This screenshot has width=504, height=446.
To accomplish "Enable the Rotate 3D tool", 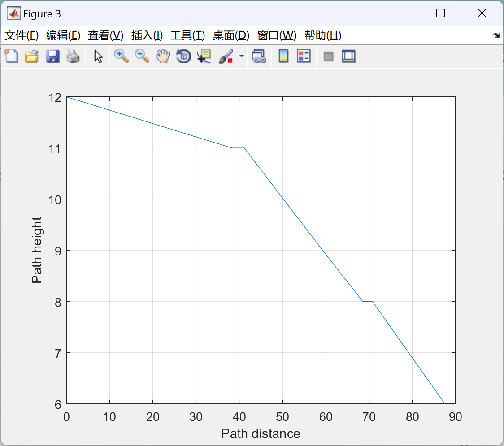I will click(x=183, y=56).
